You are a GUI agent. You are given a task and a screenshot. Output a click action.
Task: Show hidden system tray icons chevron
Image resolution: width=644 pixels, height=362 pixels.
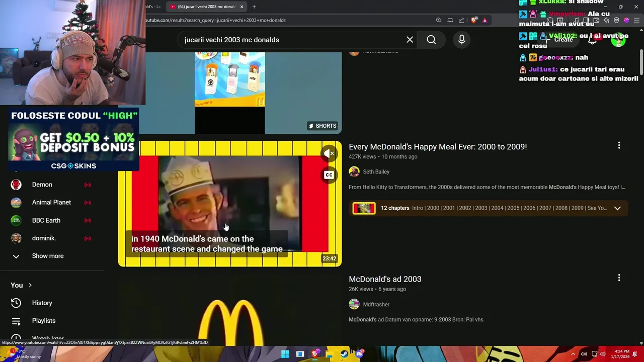pyautogui.click(x=573, y=354)
